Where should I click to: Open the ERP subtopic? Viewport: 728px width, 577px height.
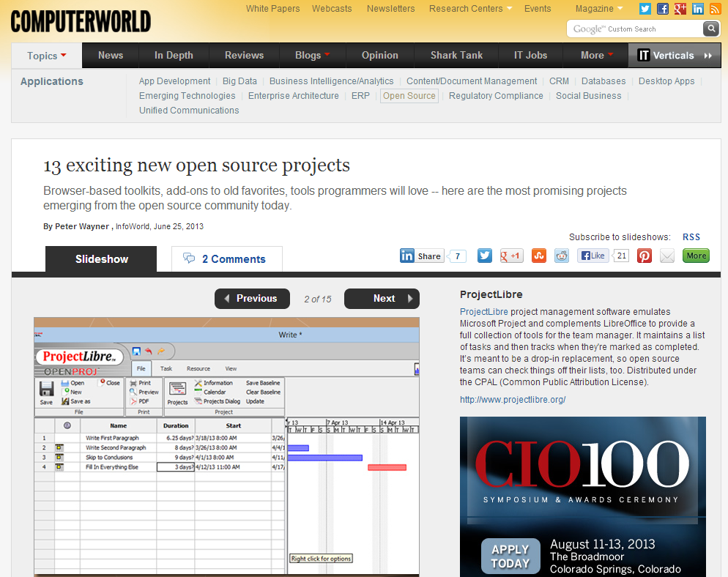pos(360,96)
